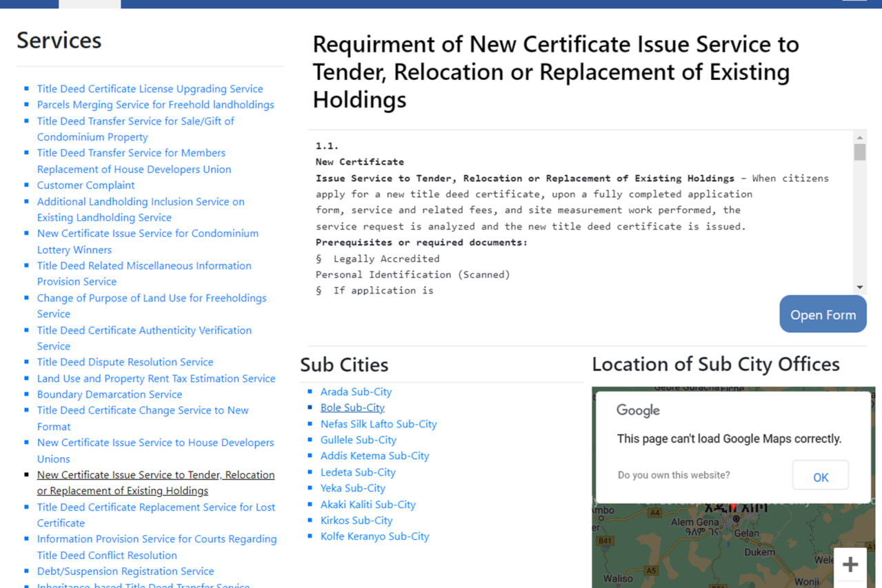
Task: Select Bole Sub-City
Action: [x=352, y=408]
